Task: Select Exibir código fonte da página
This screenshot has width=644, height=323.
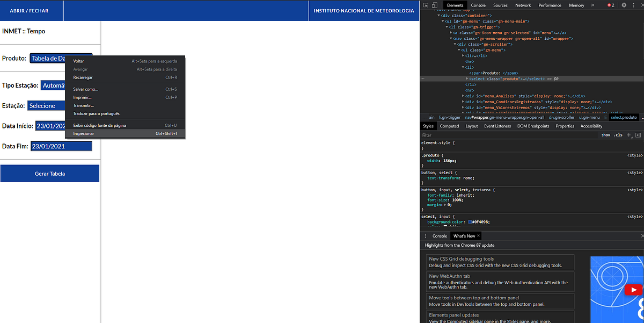Action: coord(125,125)
